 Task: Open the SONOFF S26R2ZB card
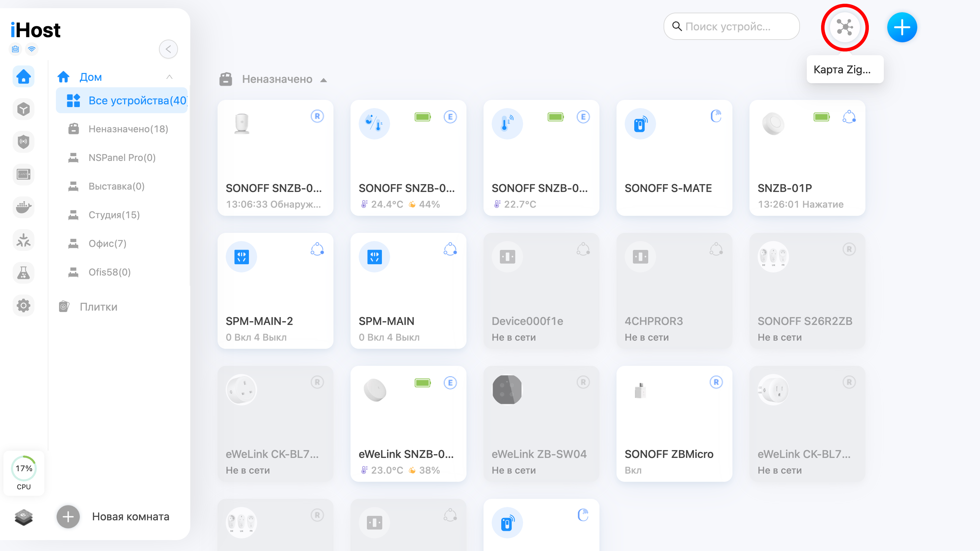[807, 291]
